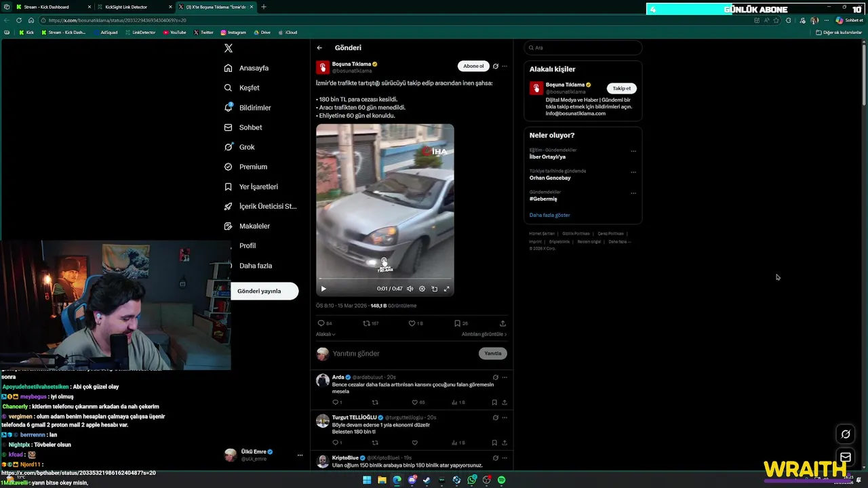Click the Grok icon on main post header

coord(496,66)
